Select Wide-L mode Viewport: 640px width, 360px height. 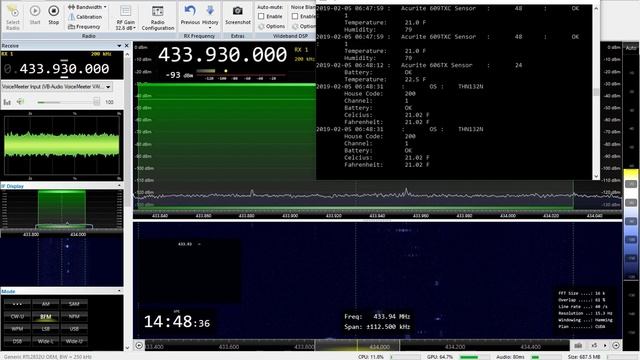pos(45,341)
